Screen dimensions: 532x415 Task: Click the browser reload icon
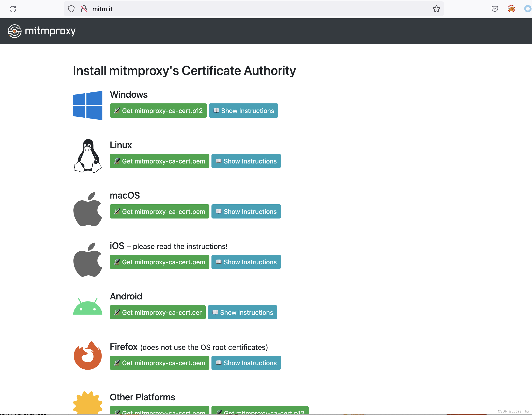coord(13,9)
